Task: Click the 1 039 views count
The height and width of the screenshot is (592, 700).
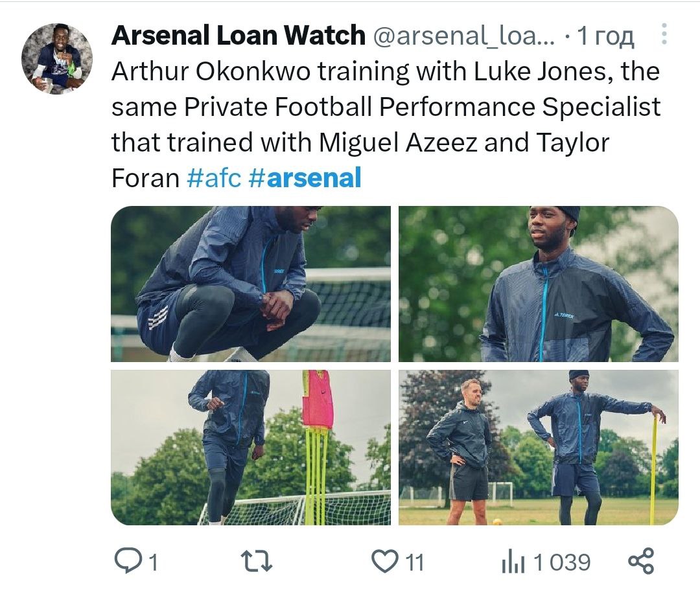Action: point(561,562)
